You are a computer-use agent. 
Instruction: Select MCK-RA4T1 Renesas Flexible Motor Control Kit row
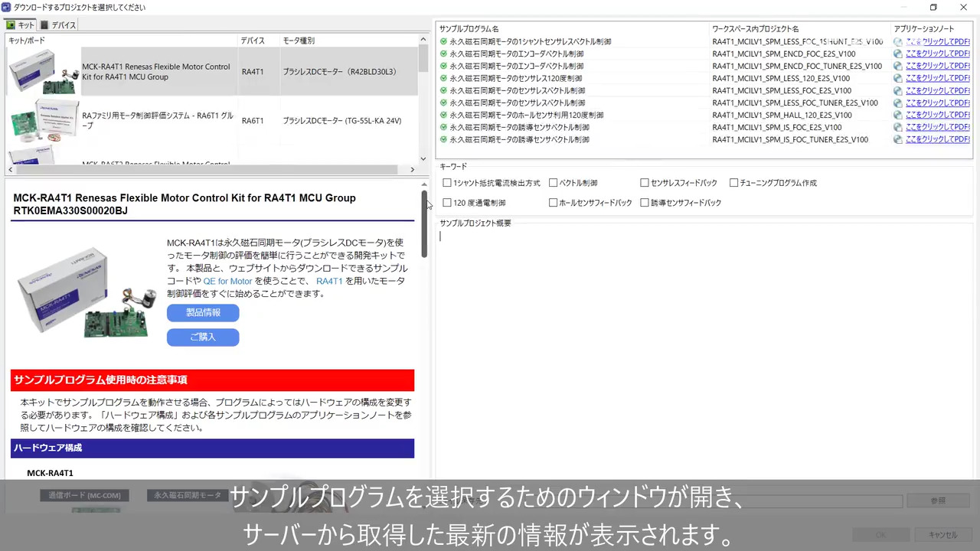212,71
